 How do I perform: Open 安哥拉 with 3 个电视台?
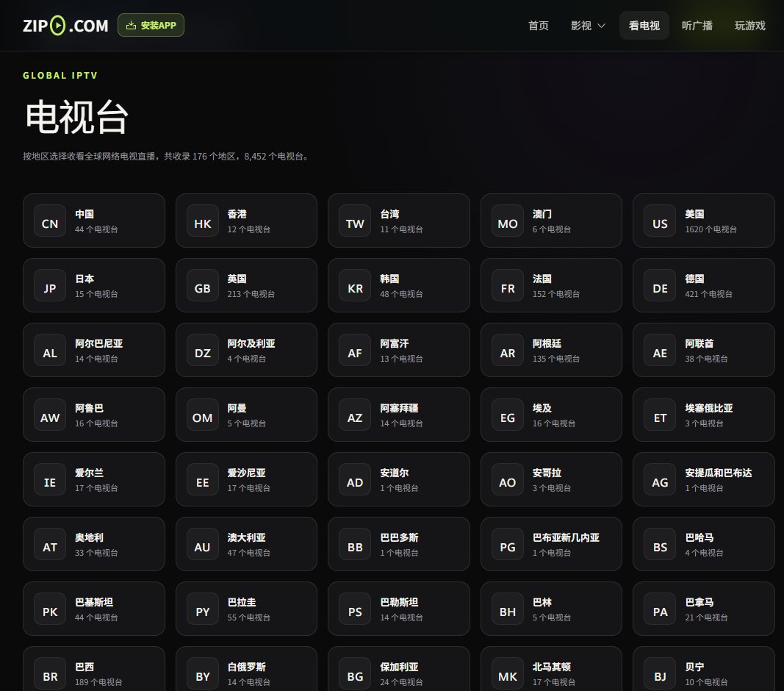(551, 479)
